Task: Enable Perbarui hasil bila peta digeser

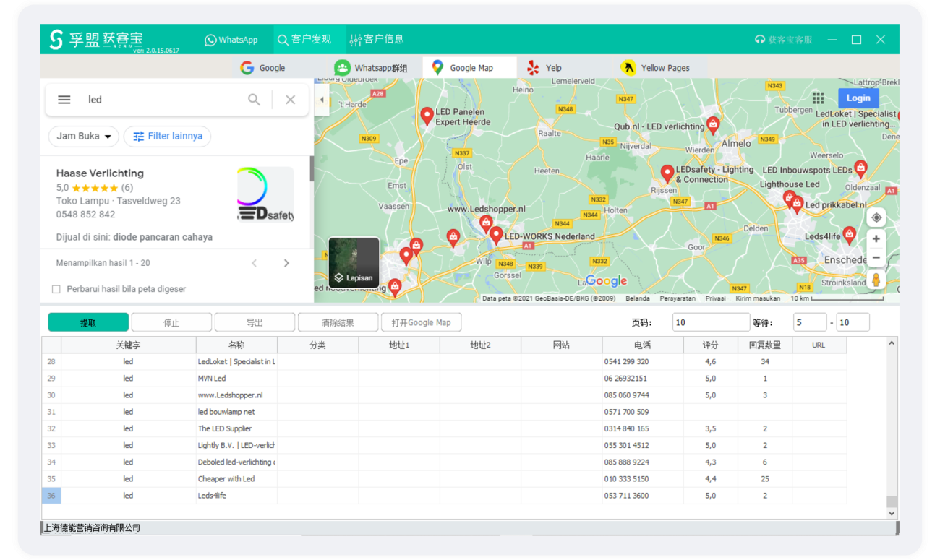Action: [56, 289]
